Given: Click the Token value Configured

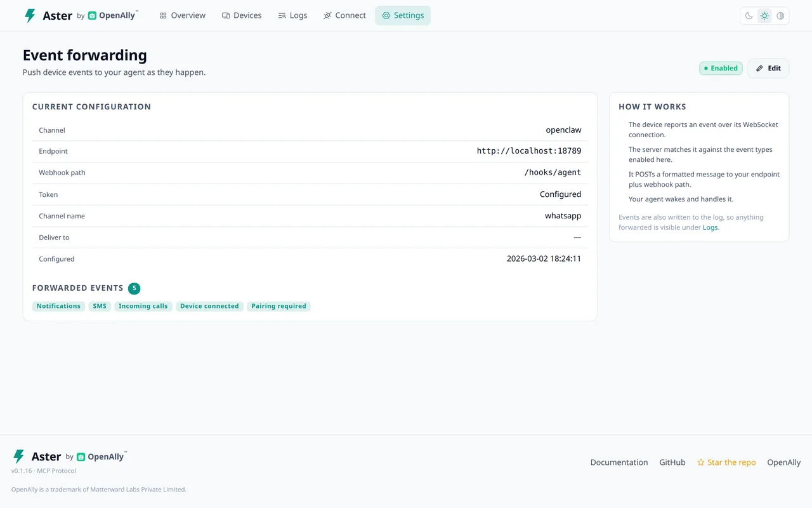Looking at the screenshot, I should tap(560, 194).
